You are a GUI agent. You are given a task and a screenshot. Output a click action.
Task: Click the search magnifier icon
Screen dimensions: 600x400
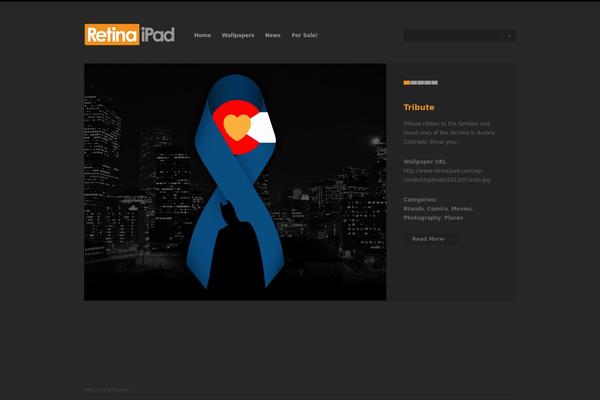click(x=509, y=36)
